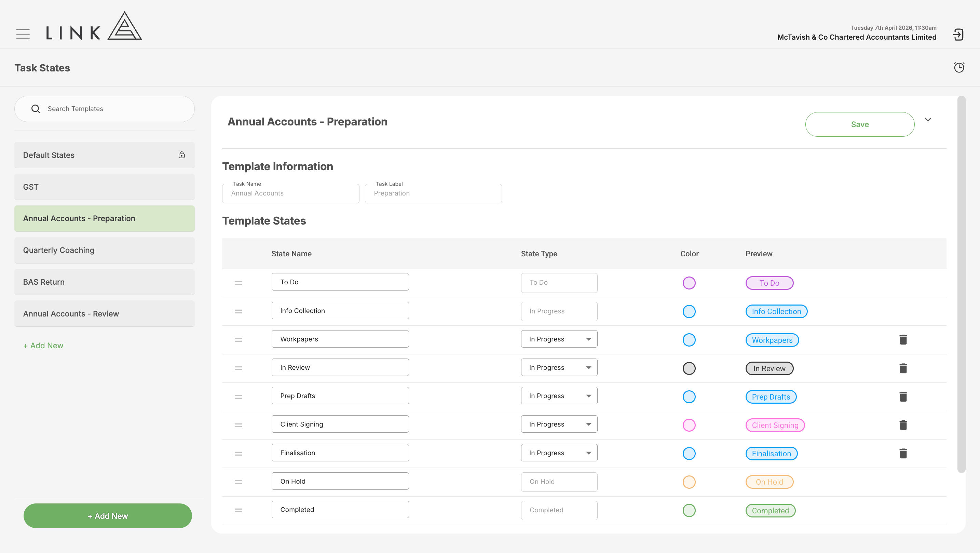Edit the Info Collection state name field
This screenshot has height=553, width=980.
point(340,311)
